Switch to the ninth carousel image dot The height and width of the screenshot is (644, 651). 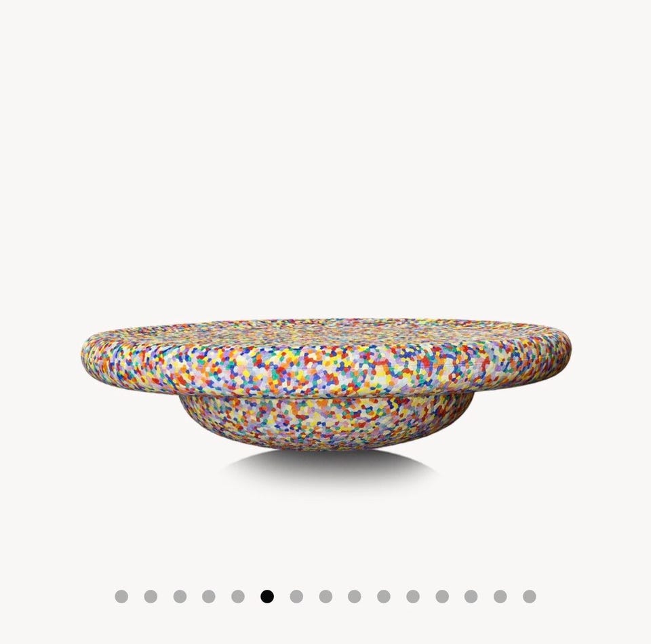[x=355, y=597]
